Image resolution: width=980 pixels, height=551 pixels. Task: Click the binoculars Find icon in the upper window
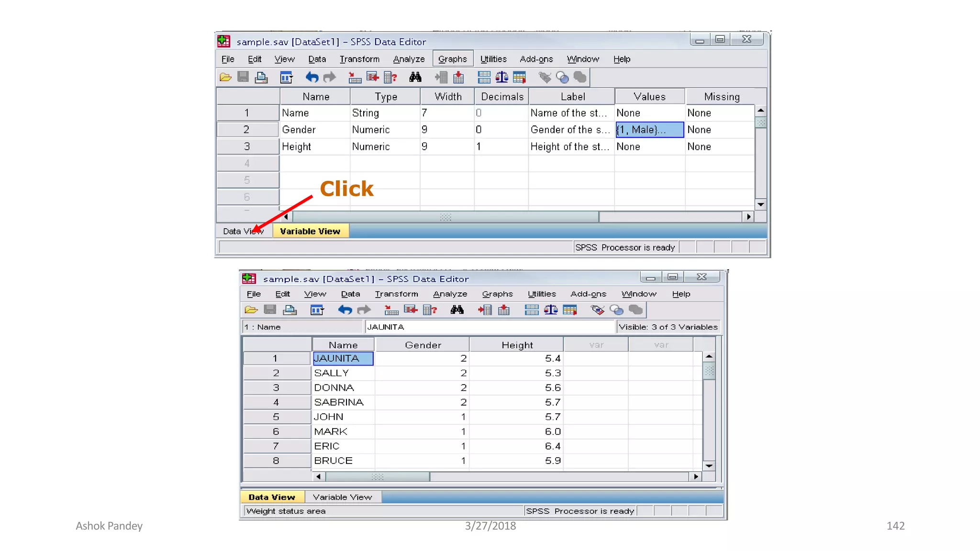tap(415, 77)
